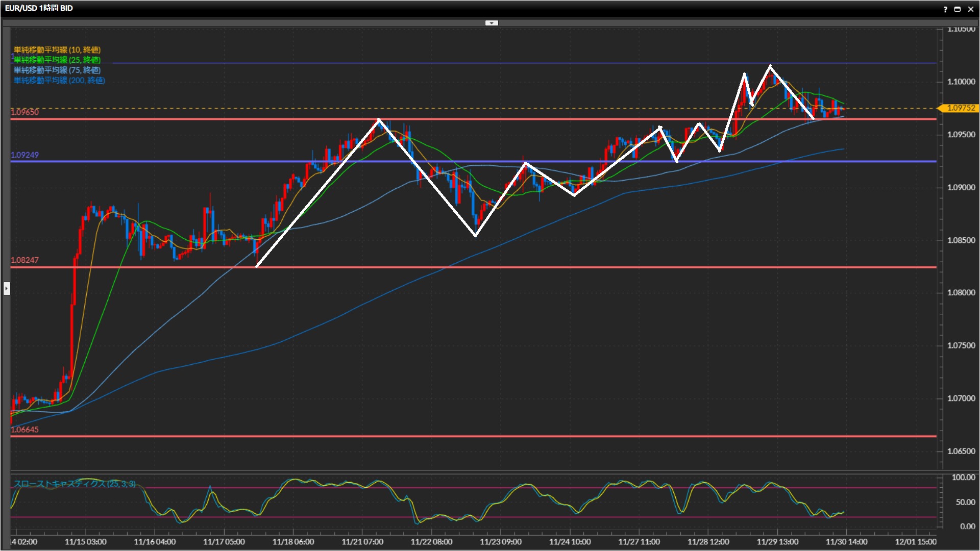Select the 25-period simple moving average label

tap(57, 60)
